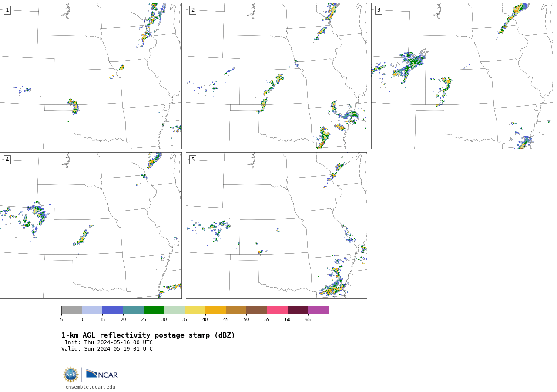Image resolution: width=557 pixels, height=392 pixels.
Task: Click the colorbar tick label 20
Action: tap(123, 320)
